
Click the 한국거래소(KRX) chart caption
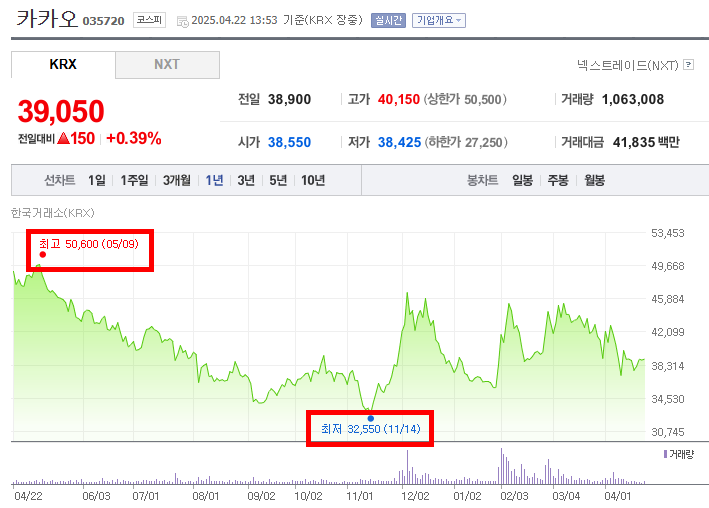[x=52, y=213]
